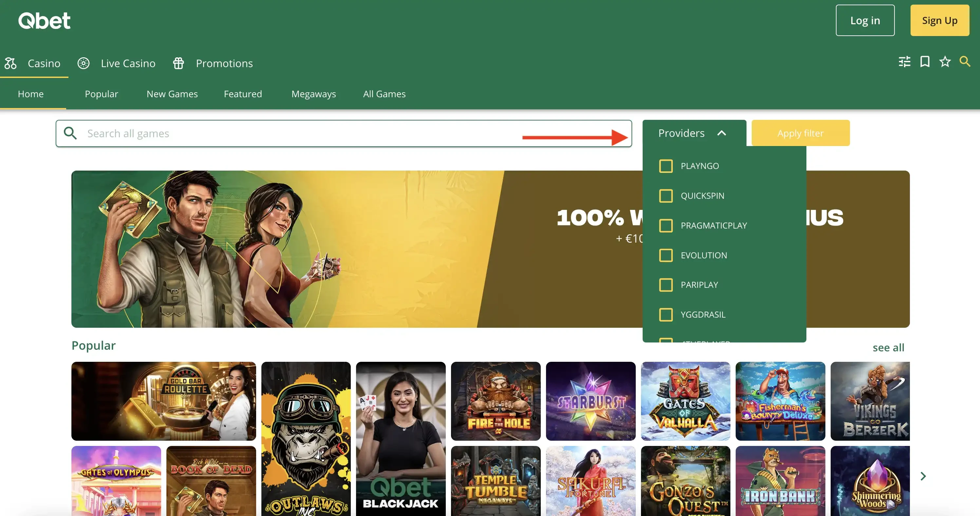
Task: Click the yellow search icon in header
Action: pyautogui.click(x=965, y=62)
